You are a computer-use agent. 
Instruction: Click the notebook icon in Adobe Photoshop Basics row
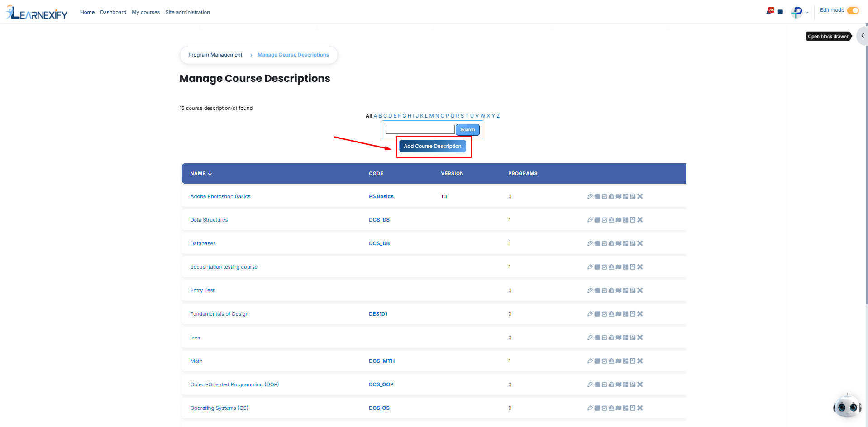click(597, 196)
